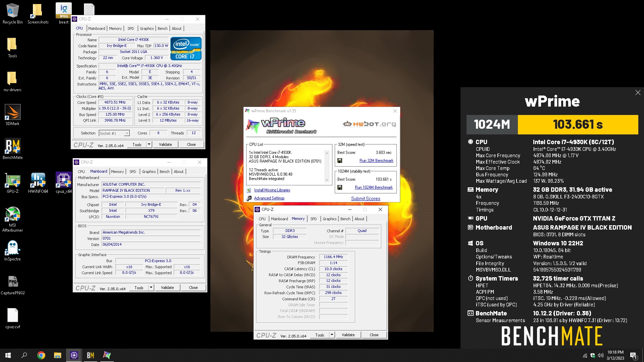This screenshot has width=644, height=362.
Task: Click the DRAM Frequency 1166.4 MHz field
Action: coord(333,257)
